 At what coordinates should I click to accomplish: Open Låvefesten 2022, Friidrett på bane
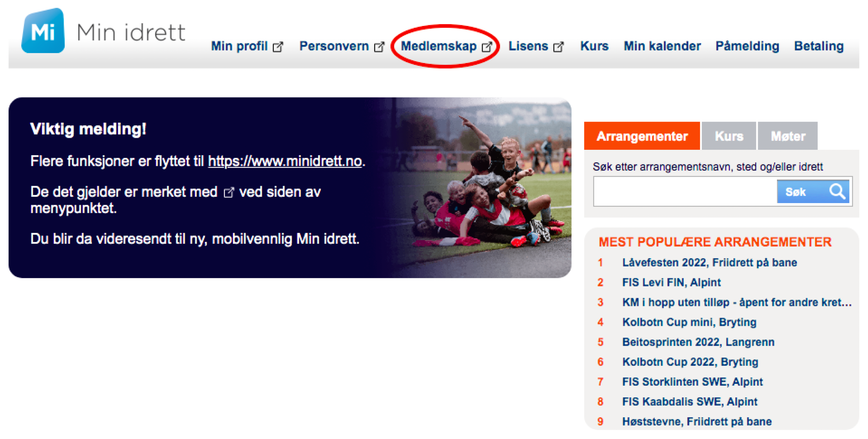(709, 263)
